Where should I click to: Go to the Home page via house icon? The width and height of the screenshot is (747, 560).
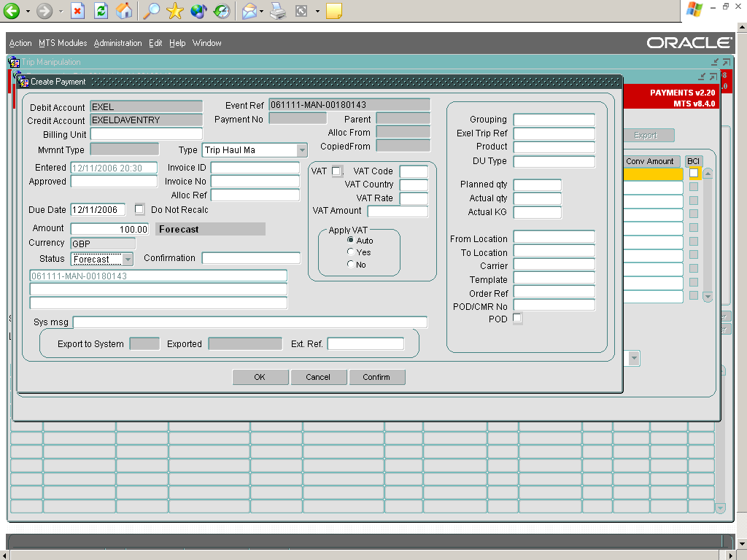(x=124, y=11)
